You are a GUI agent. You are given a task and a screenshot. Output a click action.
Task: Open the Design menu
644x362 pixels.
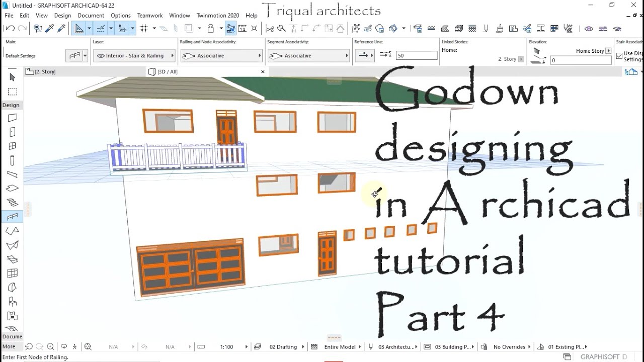[62, 16]
